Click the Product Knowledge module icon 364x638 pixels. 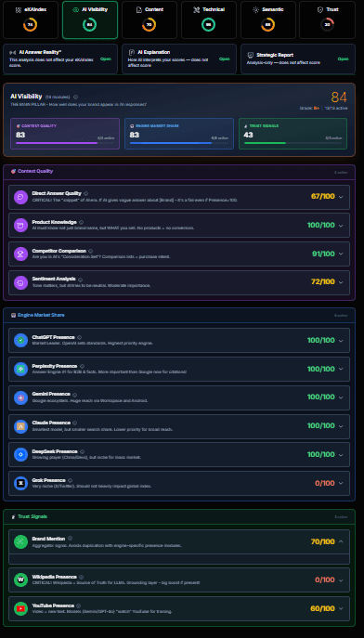pyautogui.click(x=20, y=225)
